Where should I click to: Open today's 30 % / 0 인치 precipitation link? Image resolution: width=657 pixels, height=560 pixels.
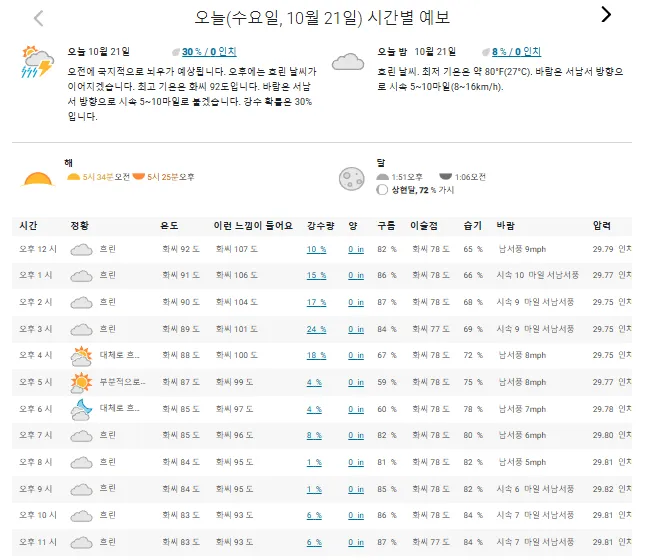[209, 52]
